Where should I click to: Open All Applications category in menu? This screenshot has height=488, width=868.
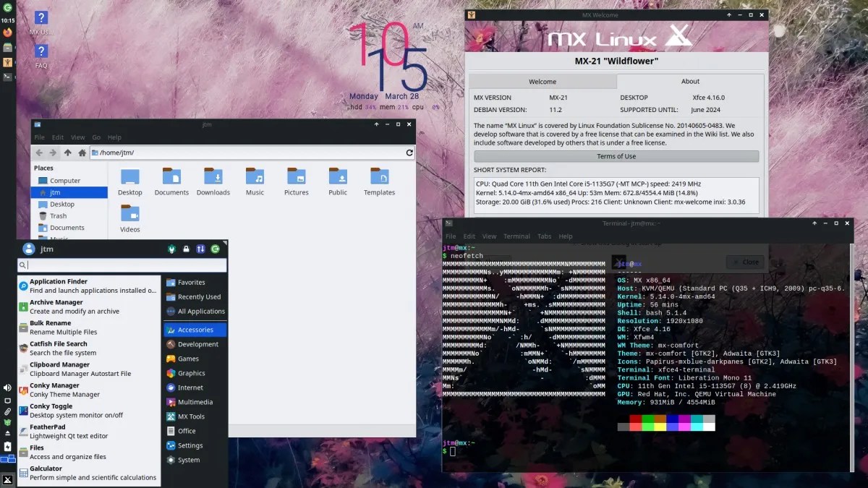click(195, 312)
